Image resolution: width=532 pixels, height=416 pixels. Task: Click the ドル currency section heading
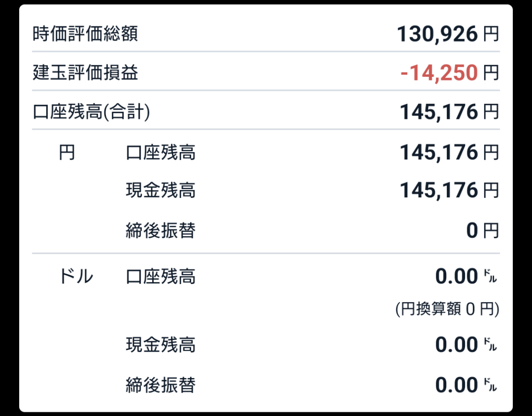point(76,277)
